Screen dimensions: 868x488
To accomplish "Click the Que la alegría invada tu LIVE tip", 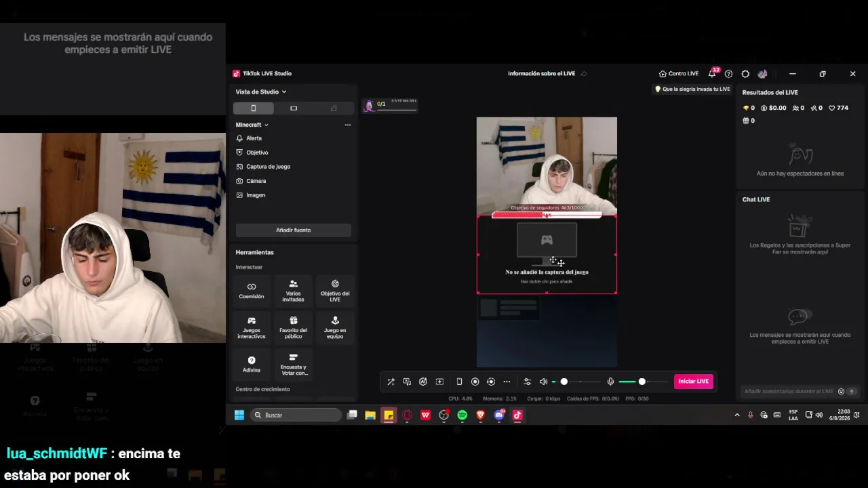I will click(692, 89).
